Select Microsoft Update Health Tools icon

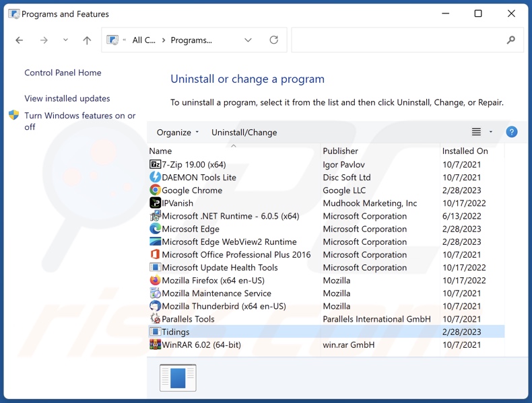click(155, 267)
